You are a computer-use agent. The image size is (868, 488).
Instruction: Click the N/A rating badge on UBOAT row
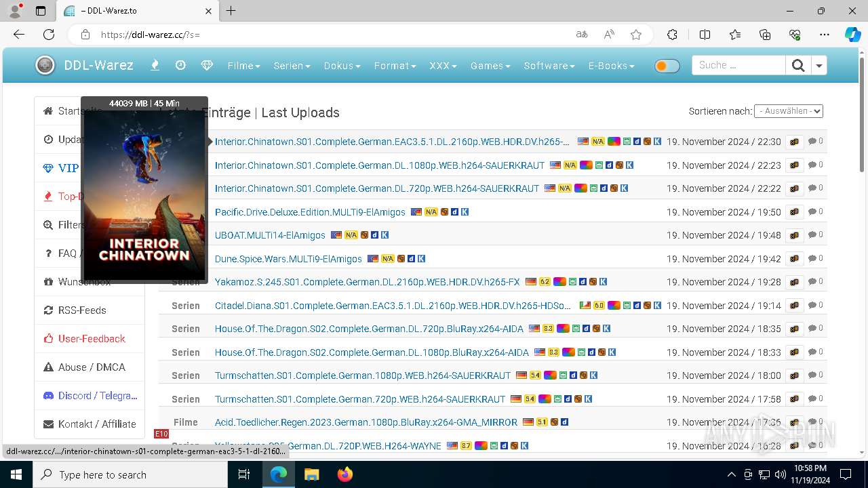tap(351, 235)
